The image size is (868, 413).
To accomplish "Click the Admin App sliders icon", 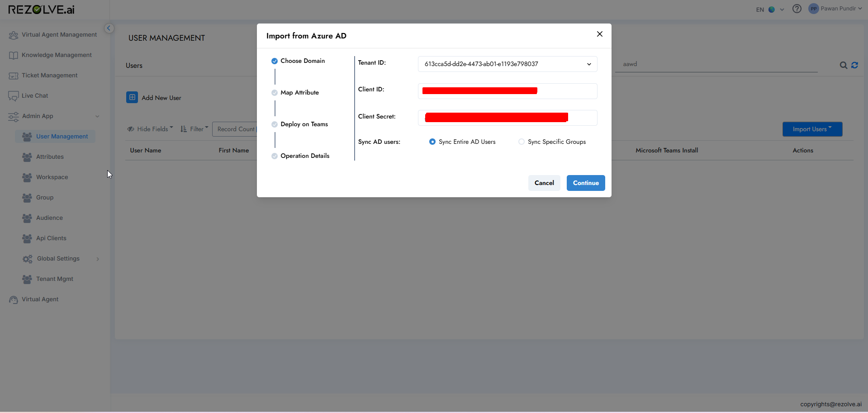I will point(13,116).
